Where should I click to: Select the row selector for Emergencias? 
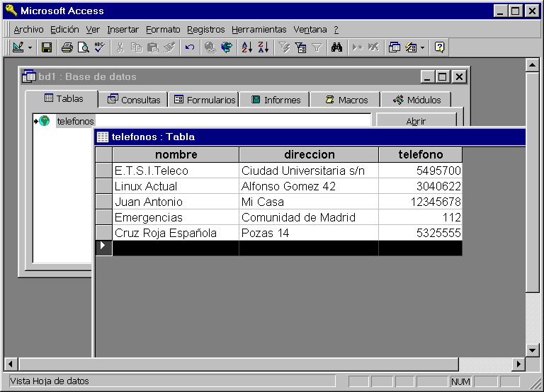point(103,217)
